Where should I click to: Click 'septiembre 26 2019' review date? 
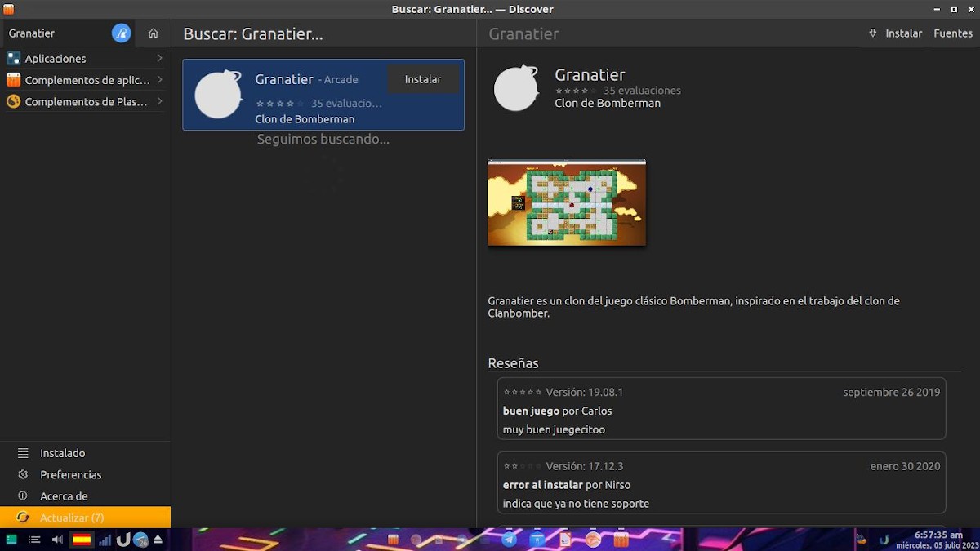coord(892,392)
